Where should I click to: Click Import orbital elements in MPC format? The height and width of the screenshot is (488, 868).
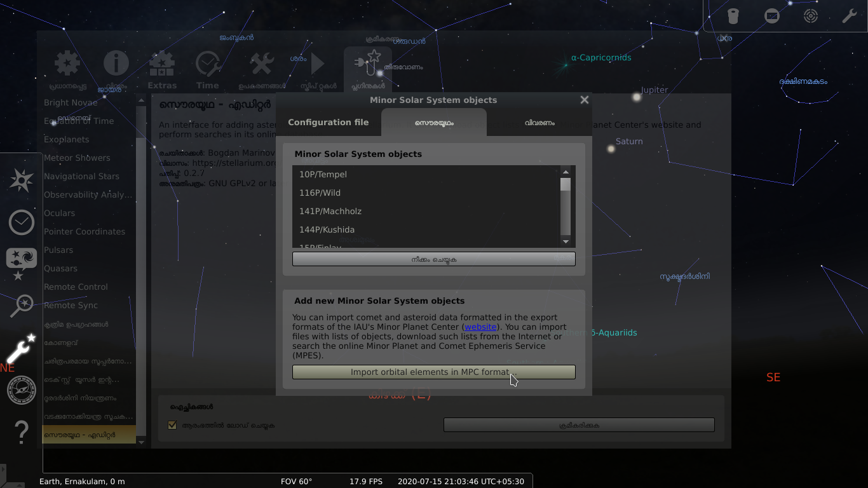click(x=434, y=372)
